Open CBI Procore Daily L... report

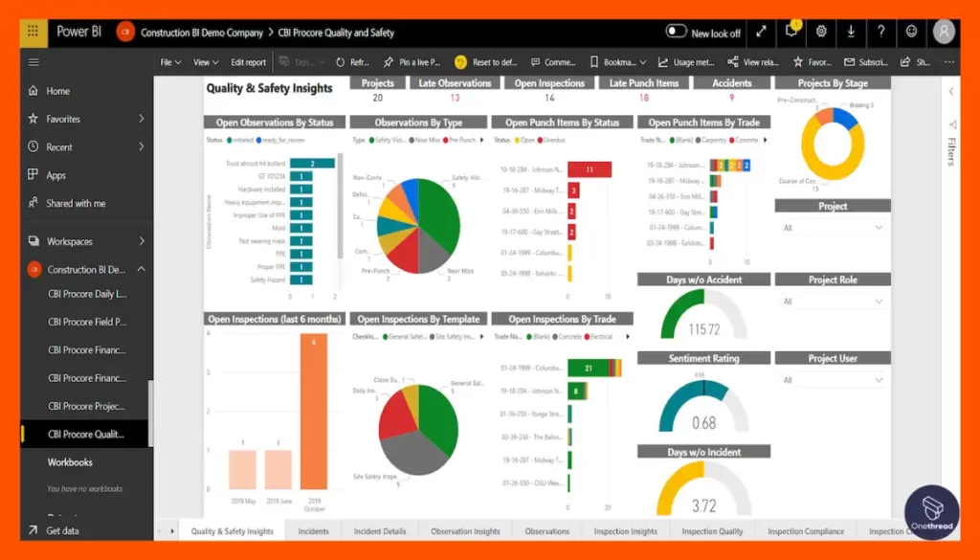click(87, 294)
